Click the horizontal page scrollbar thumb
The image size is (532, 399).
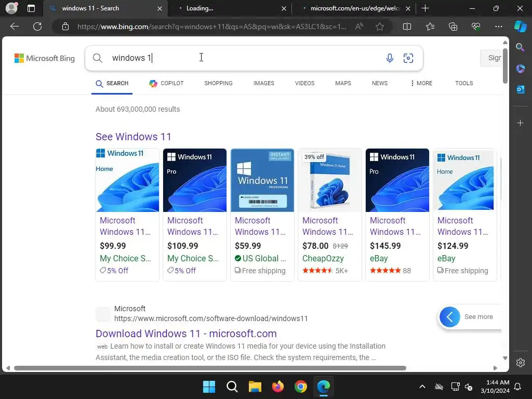pyautogui.click(x=210, y=368)
